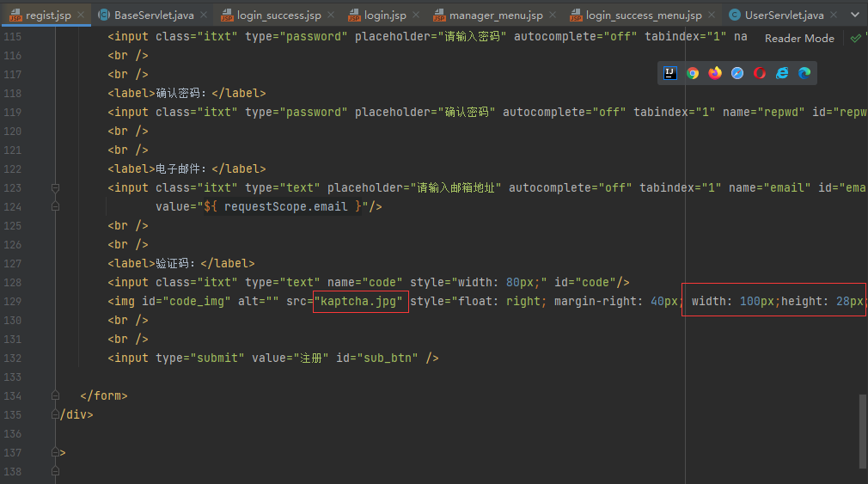Open page in Chrome browser icon
Image resolution: width=868 pixels, height=484 pixels.
click(x=693, y=73)
